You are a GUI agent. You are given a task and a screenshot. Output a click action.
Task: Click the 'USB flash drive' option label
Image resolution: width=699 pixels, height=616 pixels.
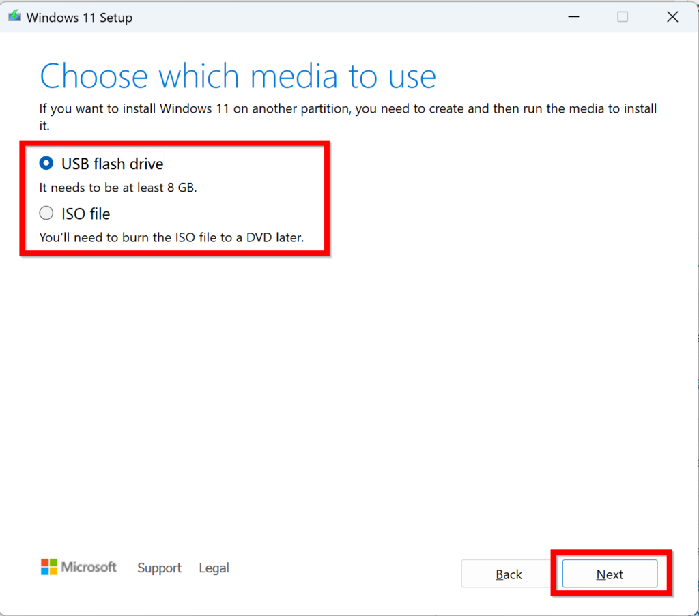point(112,164)
